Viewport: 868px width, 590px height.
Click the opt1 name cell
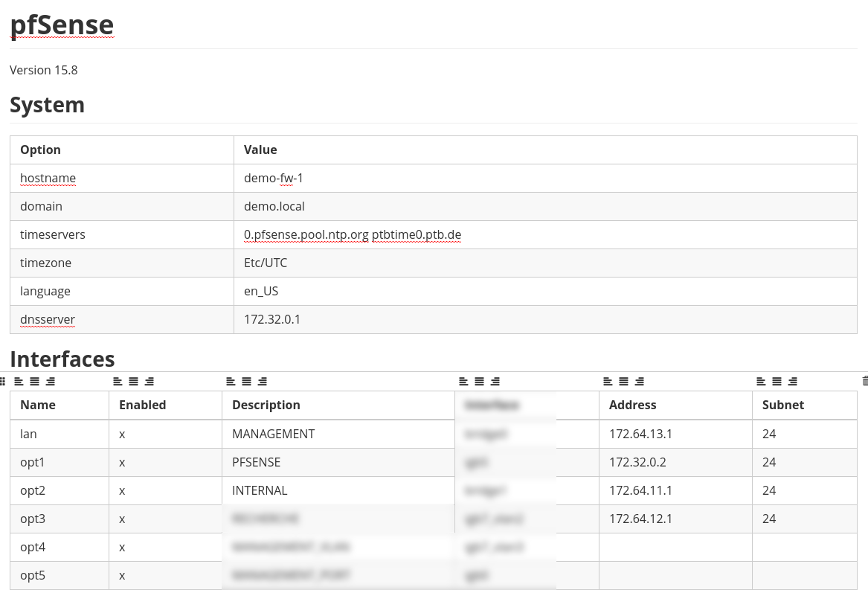[x=60, y=462]
